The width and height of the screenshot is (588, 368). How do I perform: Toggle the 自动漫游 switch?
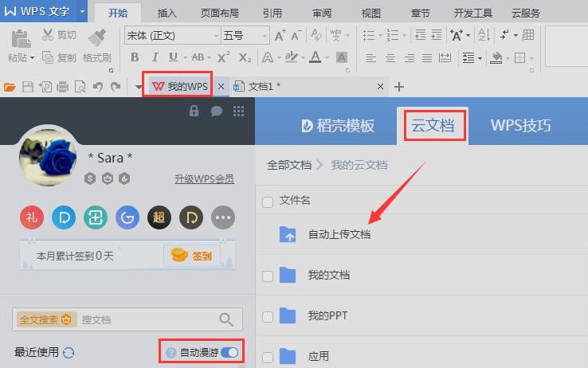click(229, 352)
